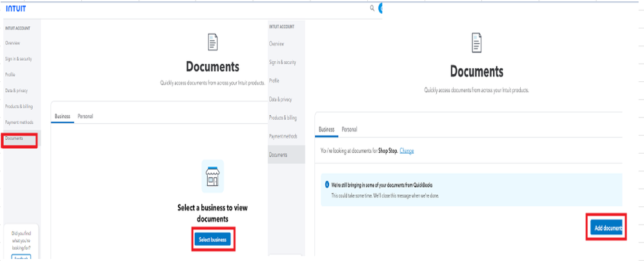Open Overview in the right screenshot's sidebar
This screenshot has width=644, height=262.
[x=276, y=44]
